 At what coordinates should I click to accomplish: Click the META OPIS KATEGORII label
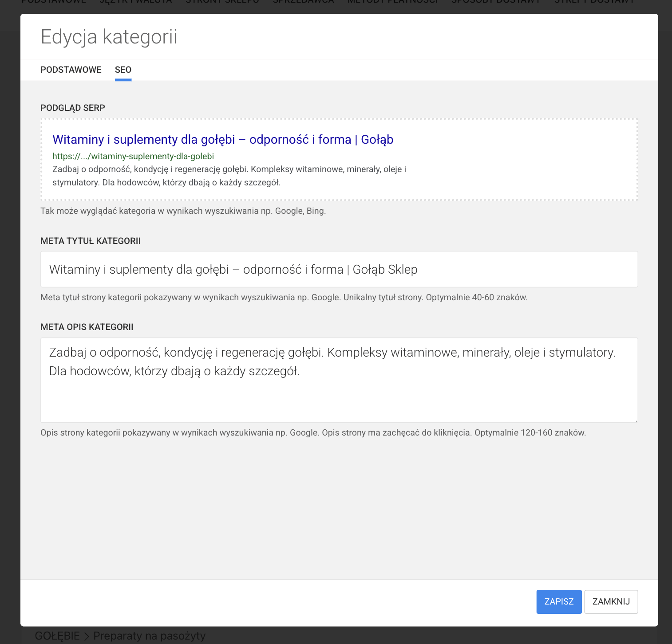pyautogui.click(x=87, y=327)
